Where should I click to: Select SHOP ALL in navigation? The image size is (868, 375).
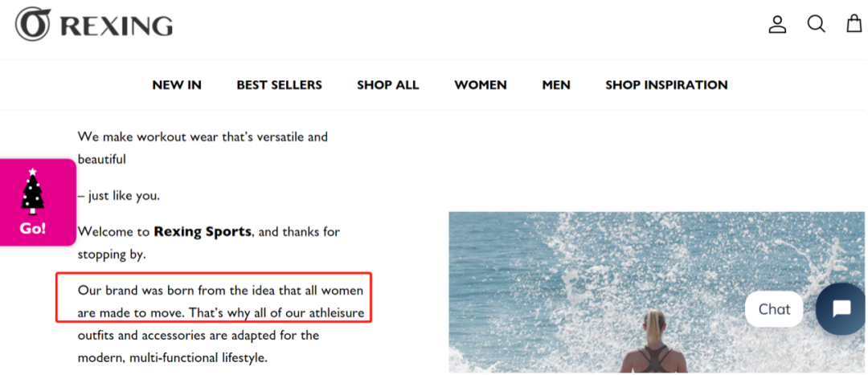pos(387,85)
